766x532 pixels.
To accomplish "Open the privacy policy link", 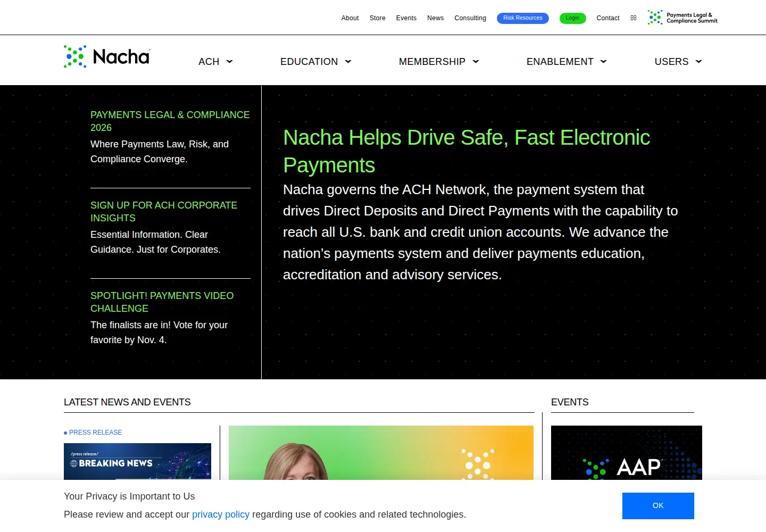I will [x=221, y=514].
